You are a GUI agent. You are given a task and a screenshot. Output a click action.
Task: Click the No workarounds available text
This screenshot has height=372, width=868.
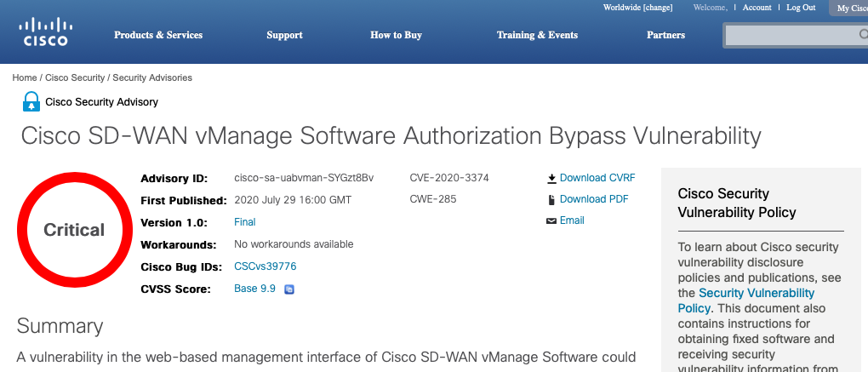pyautogui.click(x=294, y=244)
